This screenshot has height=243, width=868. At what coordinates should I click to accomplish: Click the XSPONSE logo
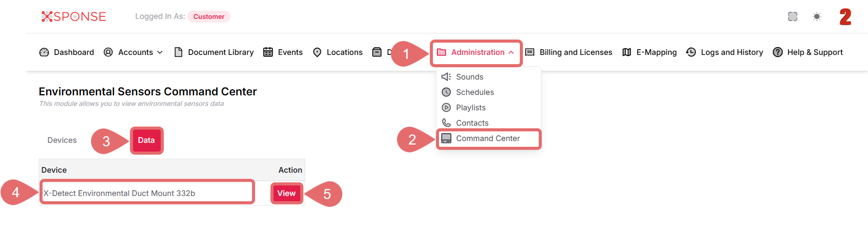[74, 17]
